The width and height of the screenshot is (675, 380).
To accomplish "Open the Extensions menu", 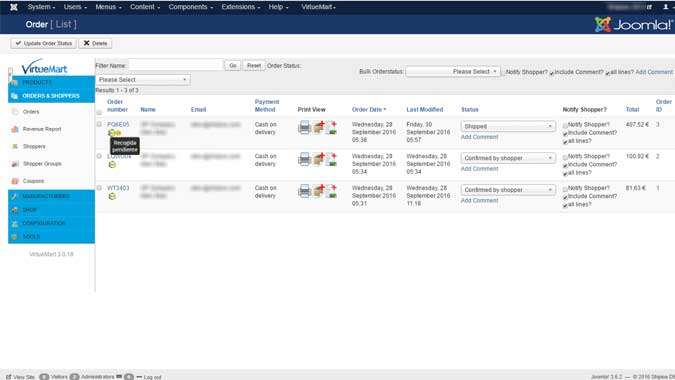I will (x=241, y=7).
